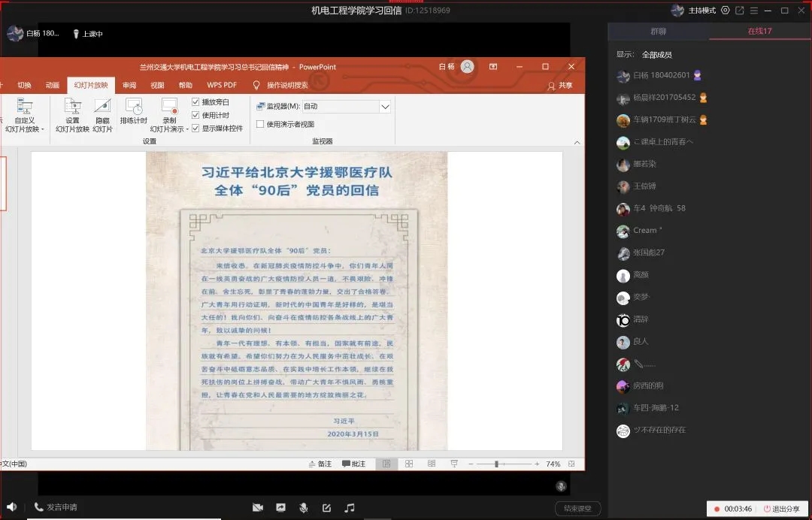Open the 审阅 ribbon tab

(x=130, y=85)
